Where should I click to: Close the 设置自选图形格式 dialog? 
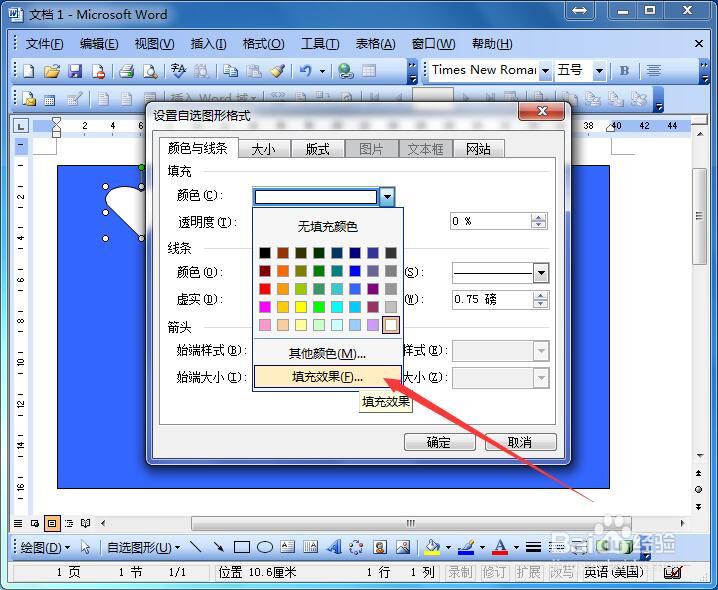[542, 111]
